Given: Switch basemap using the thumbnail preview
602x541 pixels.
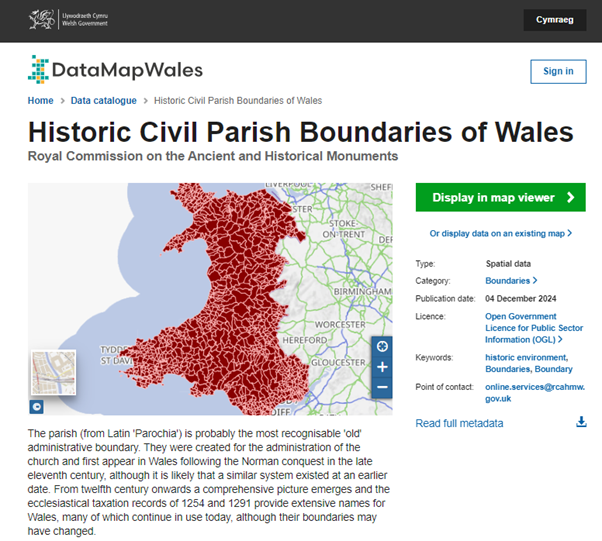Looking at the screenshot, I should [53, 372].
